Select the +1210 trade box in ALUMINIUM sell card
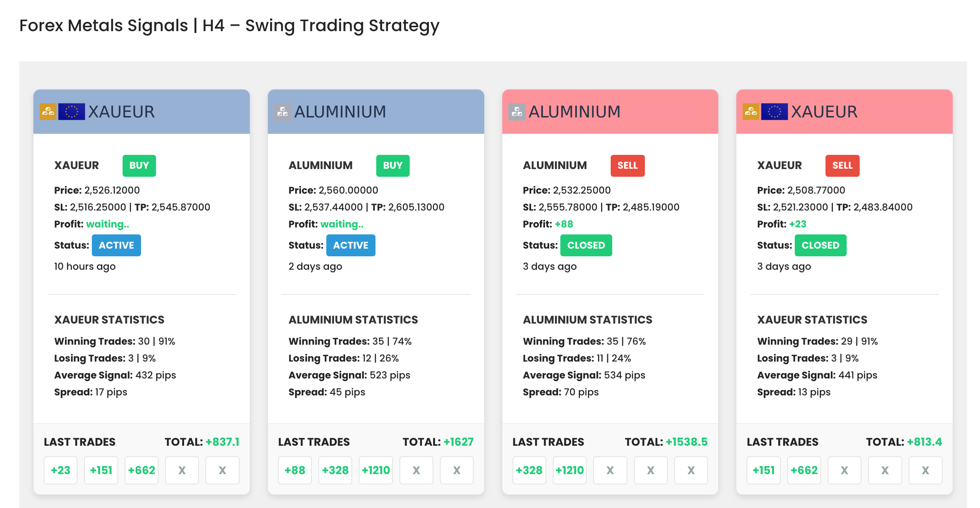 coord(570,470)
